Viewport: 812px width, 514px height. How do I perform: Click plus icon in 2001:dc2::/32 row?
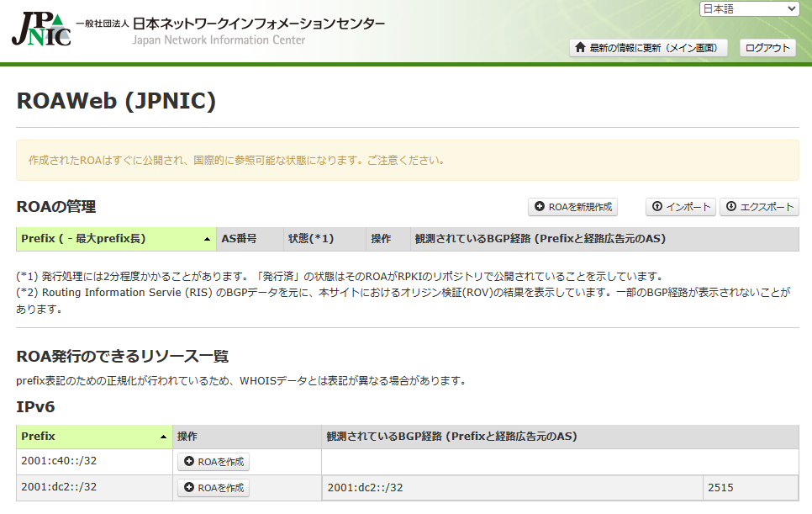[189, 487]
